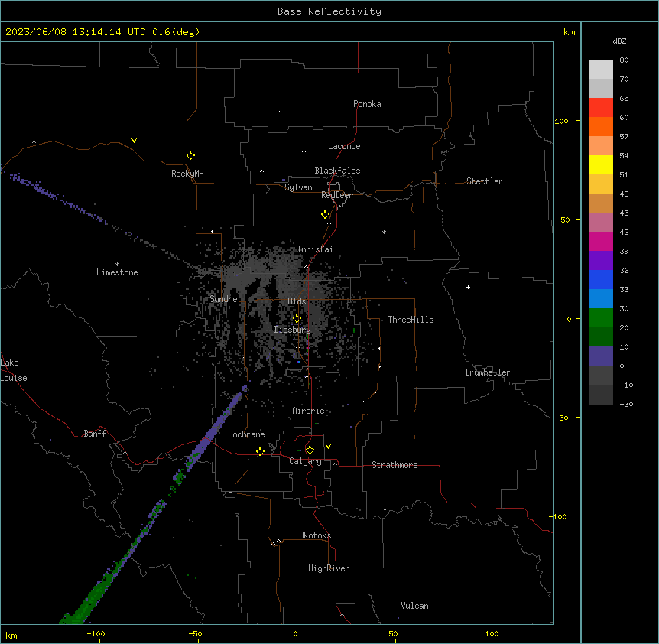Viewport: 659px width, 644px height.
Task: Click the red 60-65 dBZ color swatch
Action: coord(601,108)
